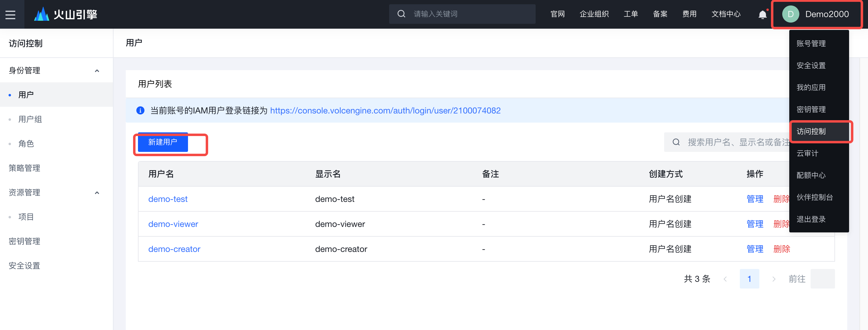
Task: Click 删除 for demo-creator
Action: tap(781, 249)
